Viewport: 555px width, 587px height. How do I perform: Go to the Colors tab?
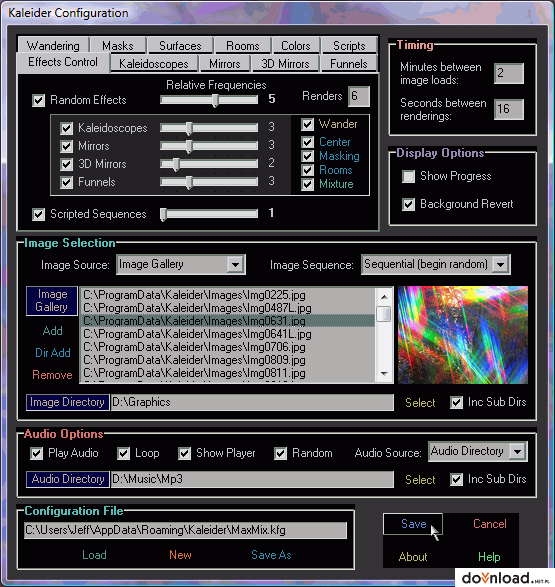tap(296, 45)
